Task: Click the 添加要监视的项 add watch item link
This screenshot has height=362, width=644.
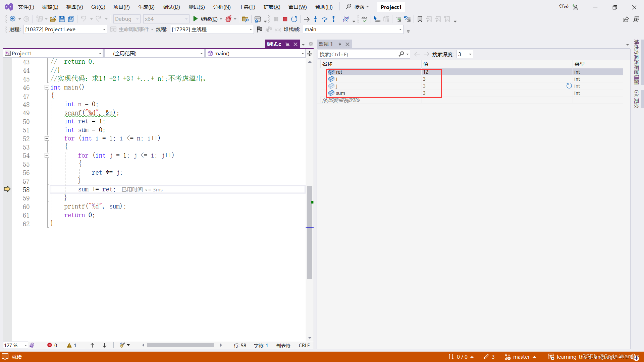Action: tap(340, 100)
